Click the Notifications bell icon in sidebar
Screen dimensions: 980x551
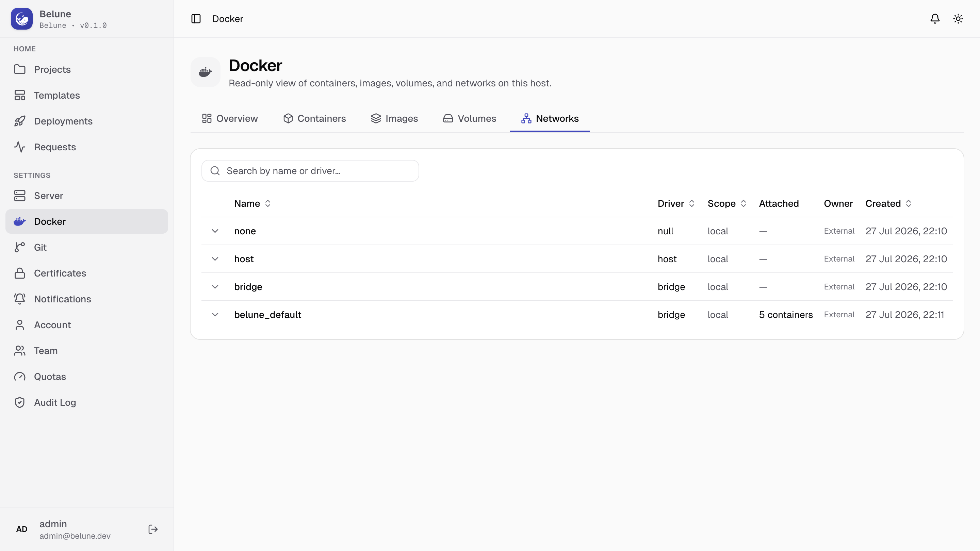(x=20, y=299)
